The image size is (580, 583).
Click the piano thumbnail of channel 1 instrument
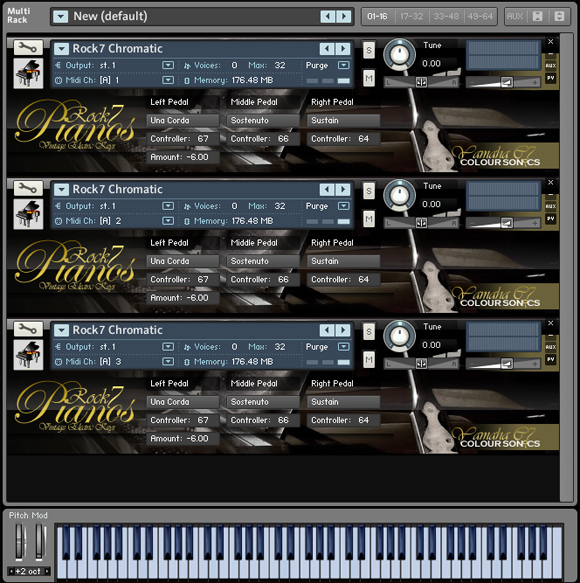tap(28, 73)
